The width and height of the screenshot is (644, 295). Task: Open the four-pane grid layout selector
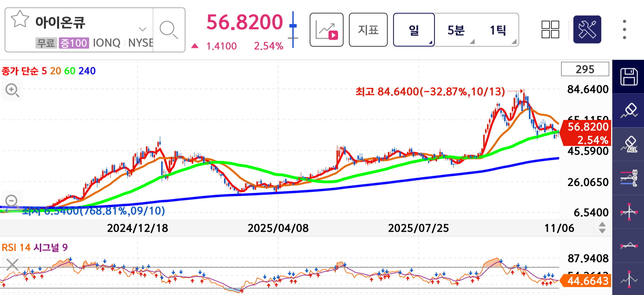(x=551, y=29)
